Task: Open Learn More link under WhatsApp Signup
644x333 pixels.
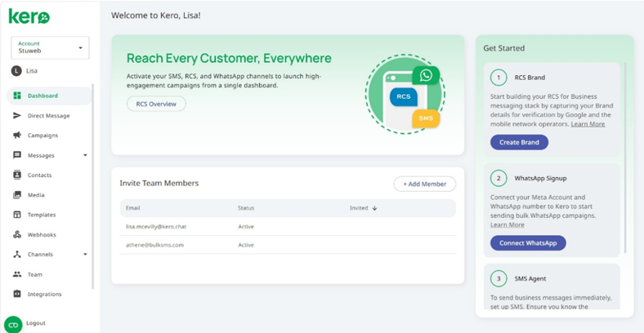Action: click(x=508, y=224)
